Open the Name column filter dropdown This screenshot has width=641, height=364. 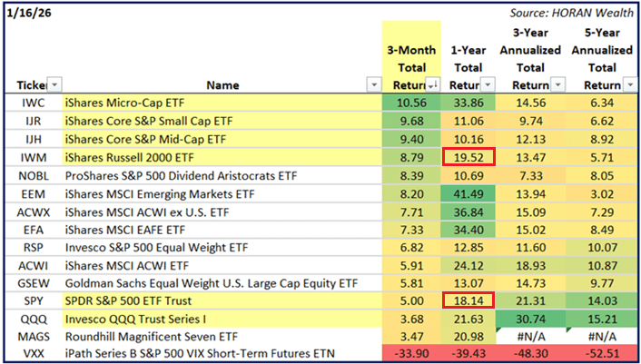pyautogui.click(x=374, y=85)
